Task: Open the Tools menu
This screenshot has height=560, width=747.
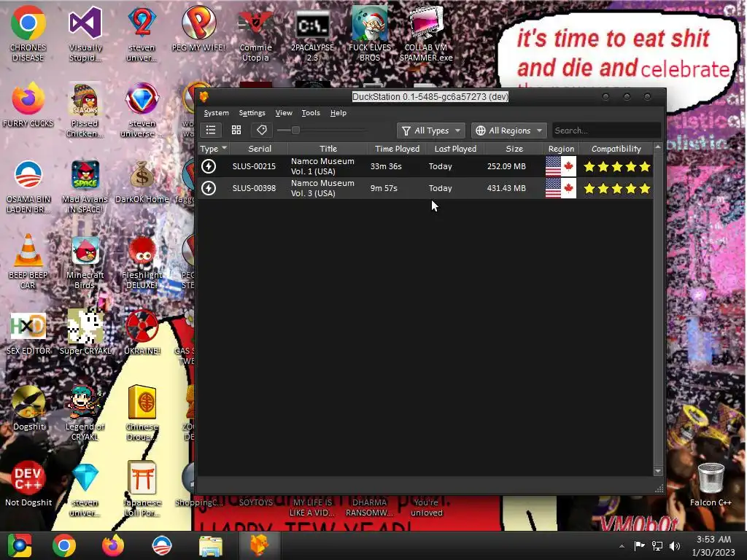Action: pyautogui.click(x=311, y=113)
